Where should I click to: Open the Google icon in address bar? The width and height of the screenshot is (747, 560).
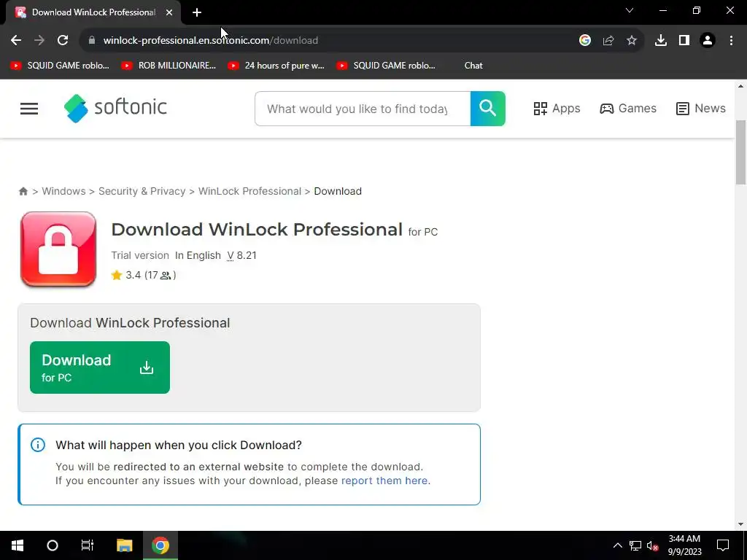click(585, 41)
